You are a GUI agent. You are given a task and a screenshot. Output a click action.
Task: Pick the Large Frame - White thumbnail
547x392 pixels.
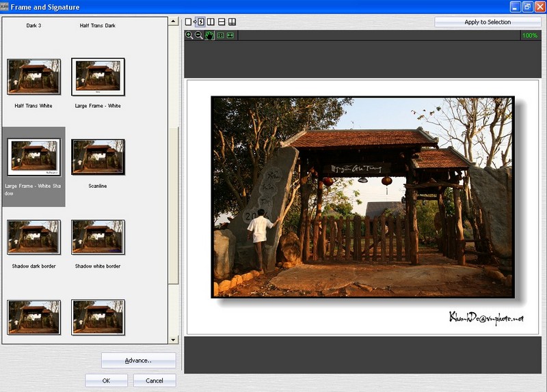[98, 76]
